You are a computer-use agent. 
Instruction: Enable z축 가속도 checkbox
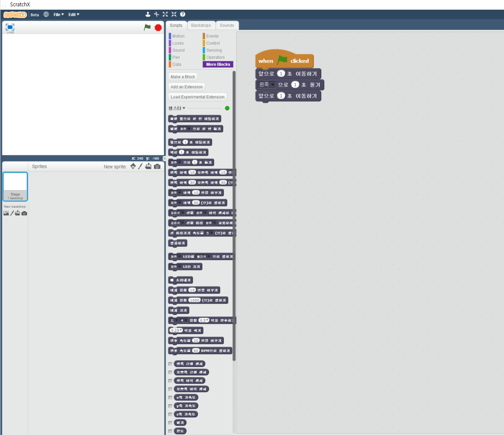[170, 414]
